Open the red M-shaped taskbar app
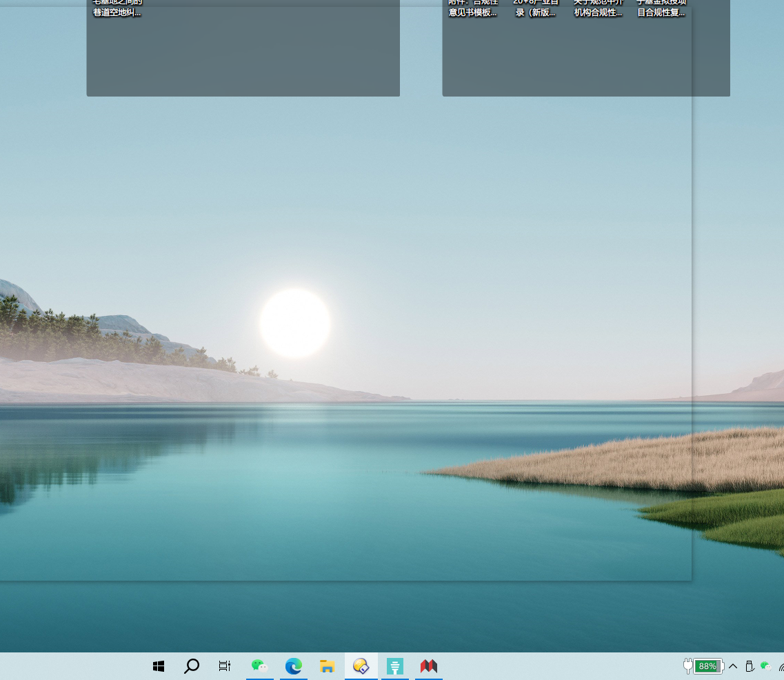This screenshot has width=784, height=680. 429,666
